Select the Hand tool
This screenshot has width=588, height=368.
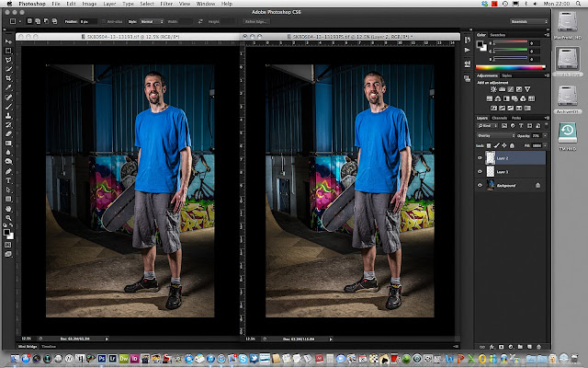[8, 209]
